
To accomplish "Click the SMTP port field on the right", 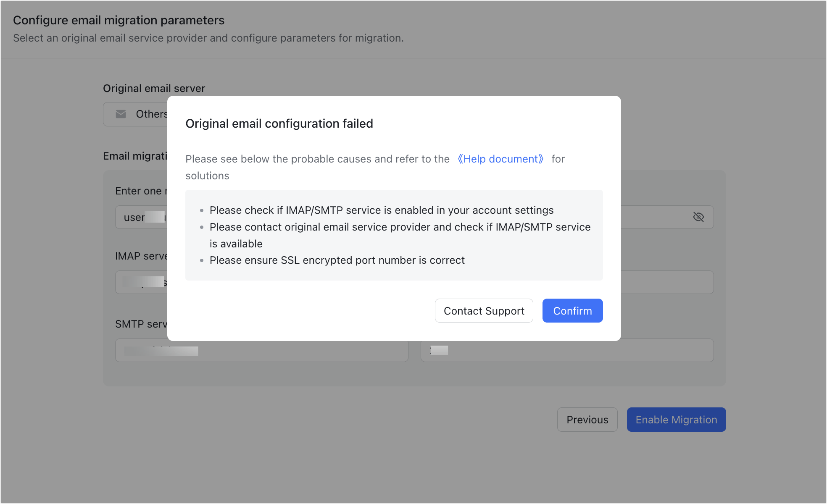I will pos(567,350).
